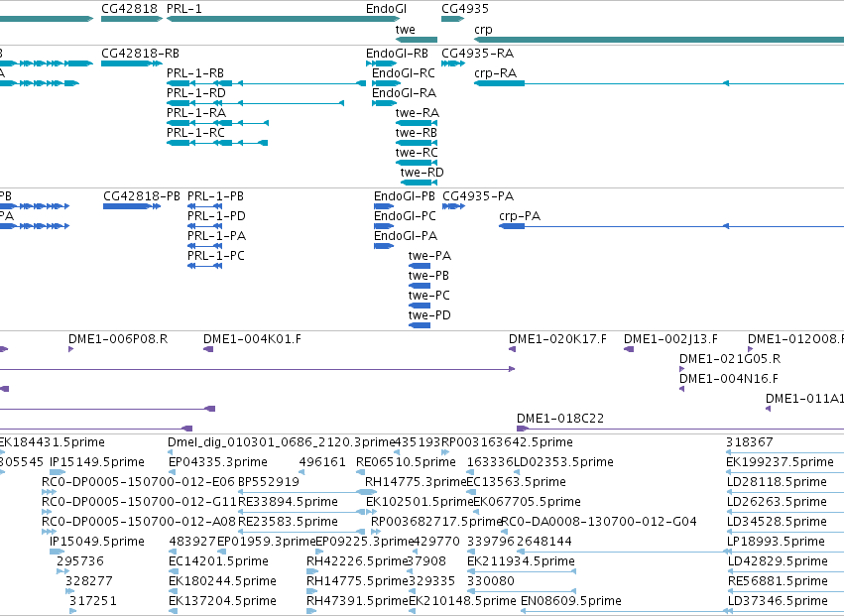Select the crp-PA protein label
844x616 pixels.
coord(520,216)
